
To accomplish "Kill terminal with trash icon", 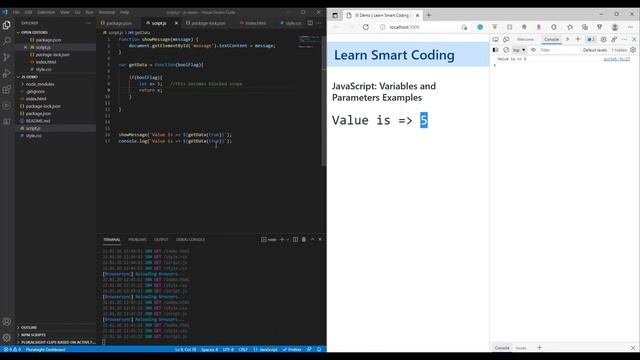I will [x=304, y=240].
